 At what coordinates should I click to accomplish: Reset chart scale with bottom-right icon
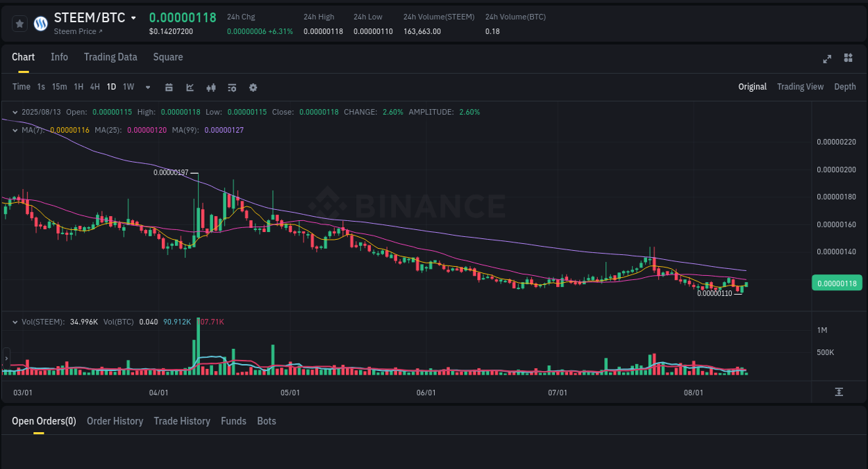coord(839,393)
